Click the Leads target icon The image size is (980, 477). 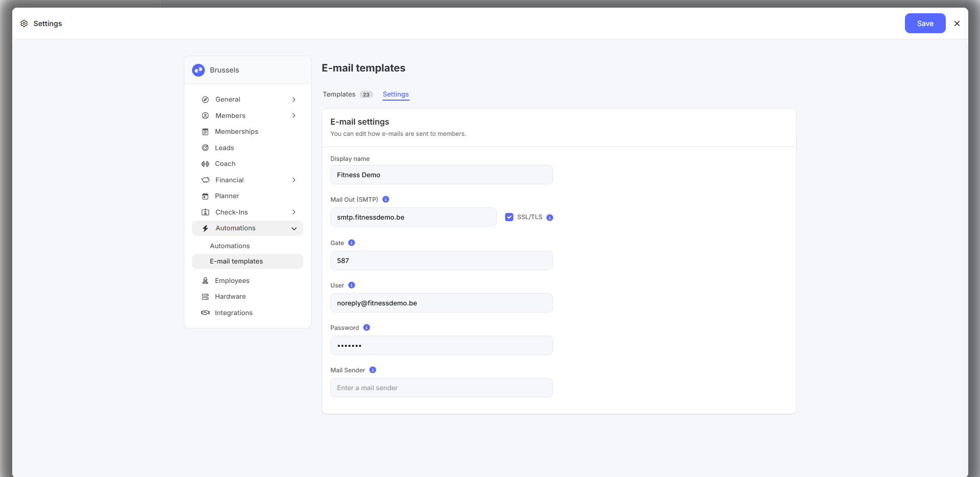point(205,148)
